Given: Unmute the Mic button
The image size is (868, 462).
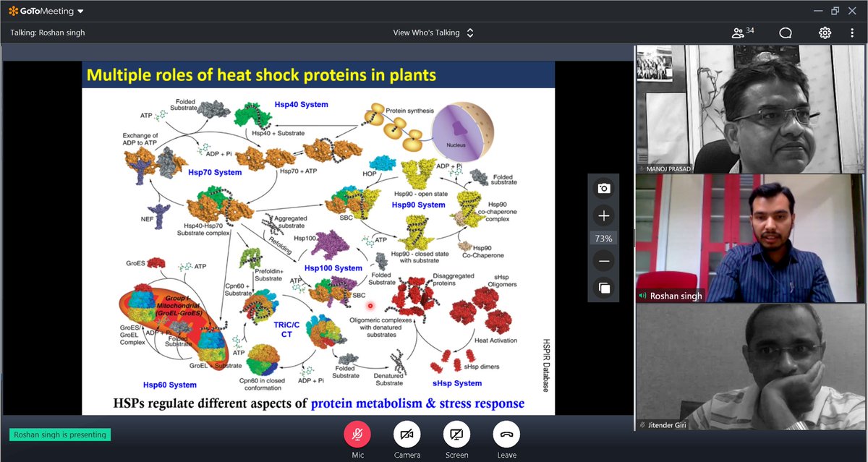Looking at the screenshot, I should (357, 434).
